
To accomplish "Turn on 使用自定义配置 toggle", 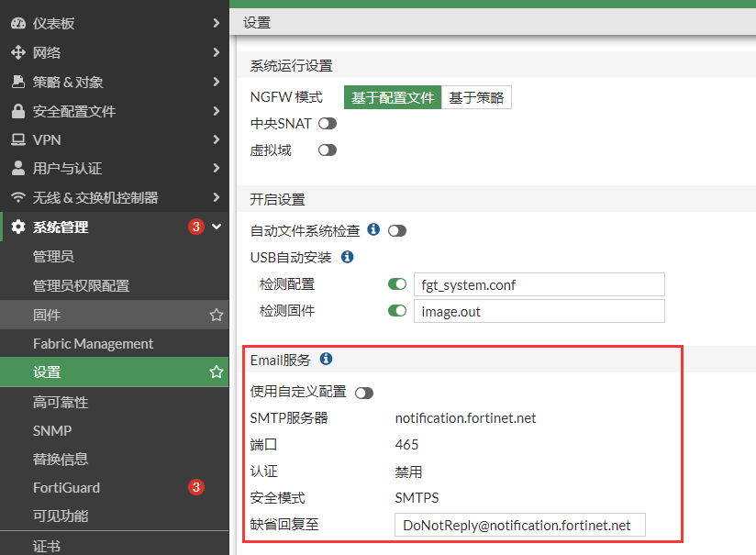I will click(364, 393).
